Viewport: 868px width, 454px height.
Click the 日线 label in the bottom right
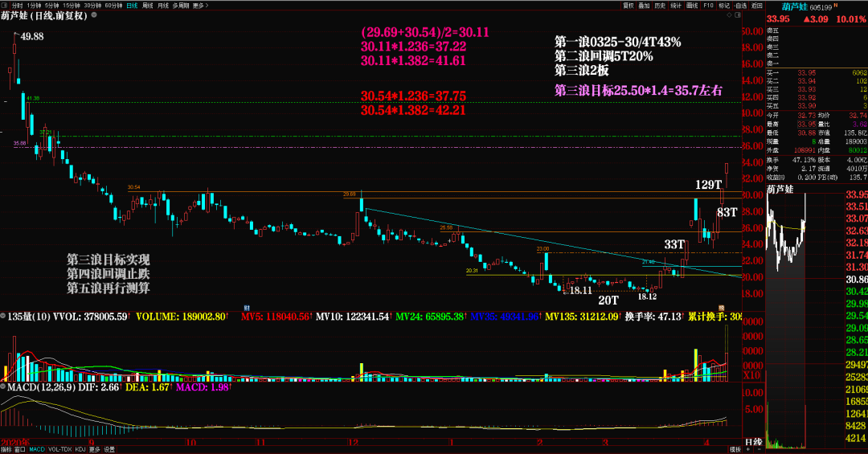coord(753,442)
